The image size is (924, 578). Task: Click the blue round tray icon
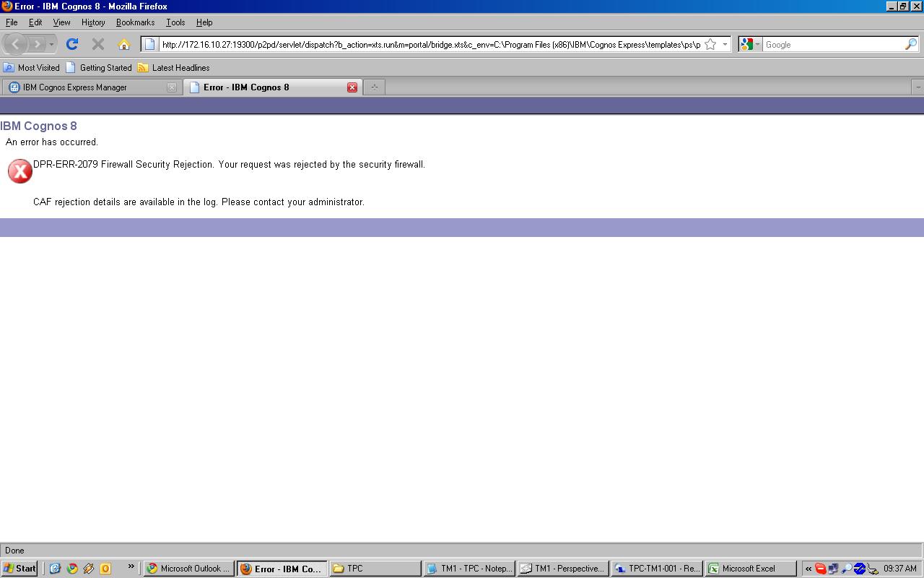coord(860,569)
